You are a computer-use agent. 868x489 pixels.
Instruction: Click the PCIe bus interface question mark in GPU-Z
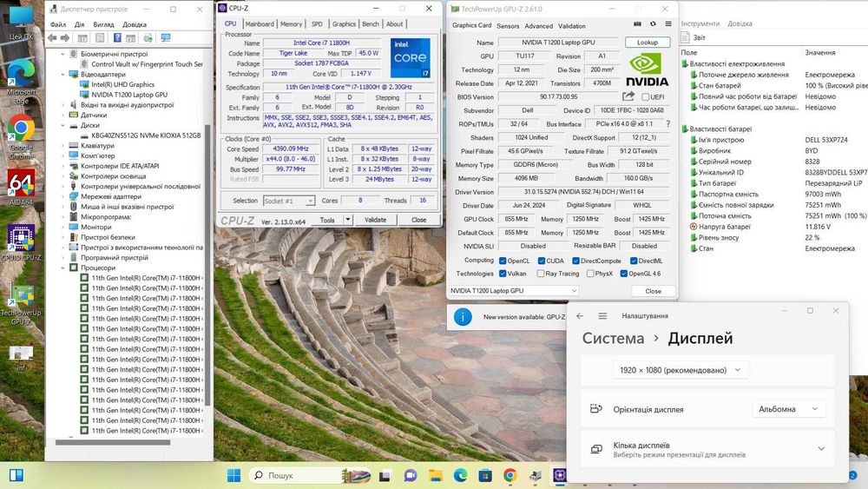668,124
